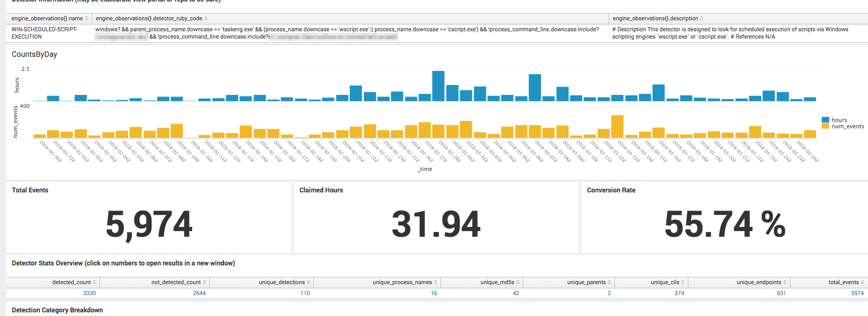Click sort arrows beside unique_detections

[308, 283]
